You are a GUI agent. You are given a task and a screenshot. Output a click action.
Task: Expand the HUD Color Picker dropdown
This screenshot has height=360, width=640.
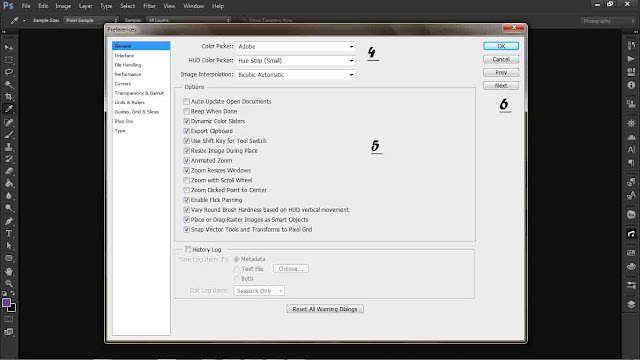pyautogui.click(x=295, y=60)
